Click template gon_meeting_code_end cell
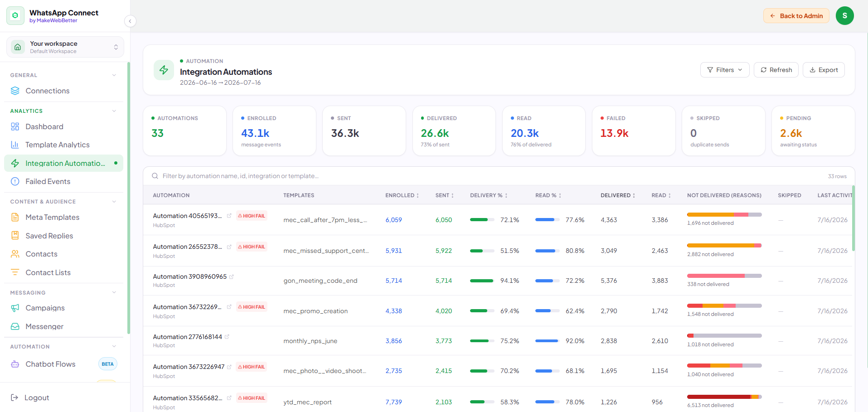868x412 pixels. 320,281
